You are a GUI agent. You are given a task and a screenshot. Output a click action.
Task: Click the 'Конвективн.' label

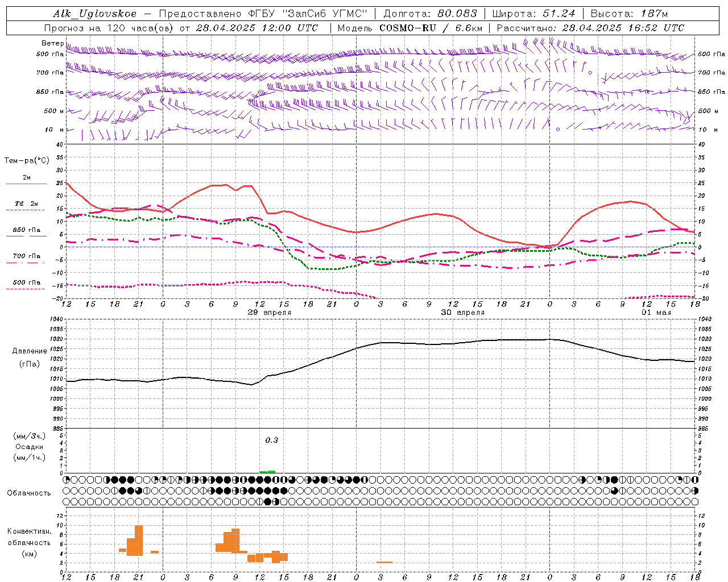click(x=30, y=531)
